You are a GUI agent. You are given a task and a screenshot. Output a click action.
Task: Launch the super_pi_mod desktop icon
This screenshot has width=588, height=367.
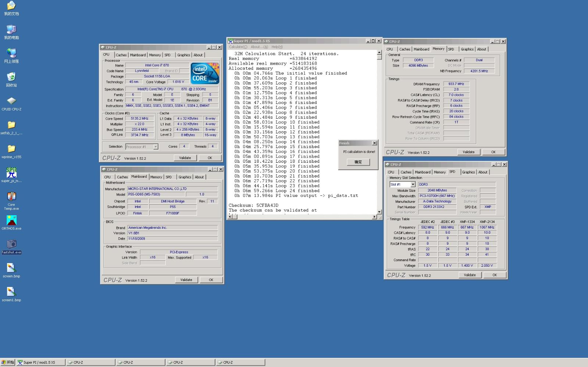pos(11,175)
